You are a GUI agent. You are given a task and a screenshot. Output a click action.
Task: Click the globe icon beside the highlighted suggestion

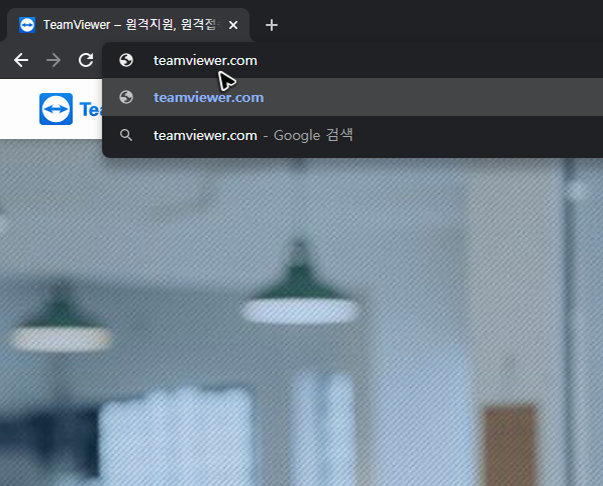(x=126, y=97)
